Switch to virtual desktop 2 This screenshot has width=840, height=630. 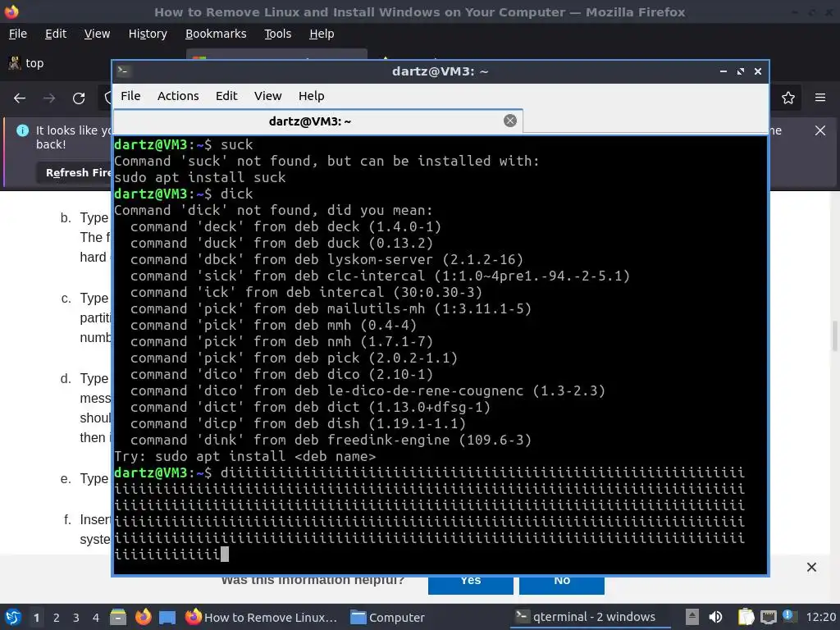pos(57,618)
